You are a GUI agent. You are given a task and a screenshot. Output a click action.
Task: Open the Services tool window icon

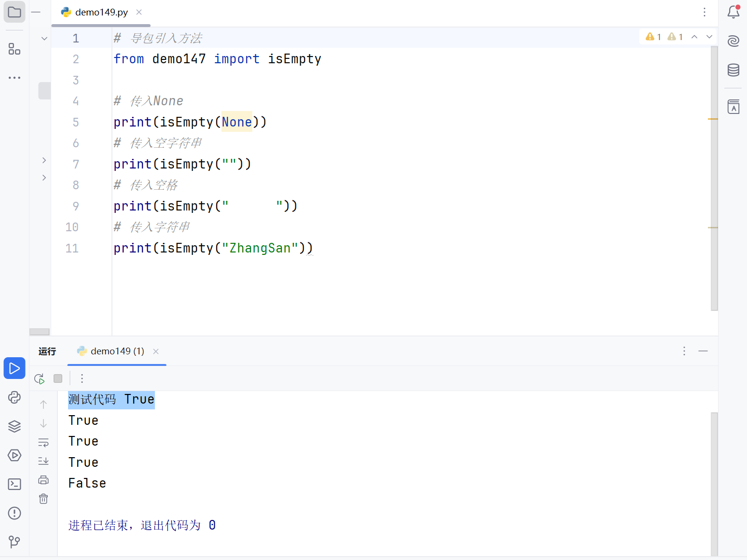coord(14,455)
